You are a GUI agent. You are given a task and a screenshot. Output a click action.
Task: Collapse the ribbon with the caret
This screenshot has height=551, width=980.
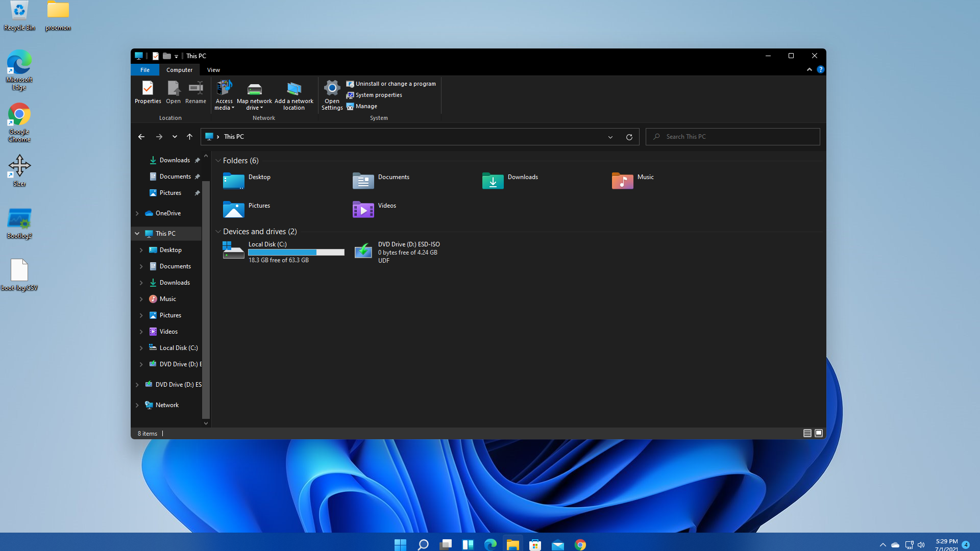click(x=810, y=69)
